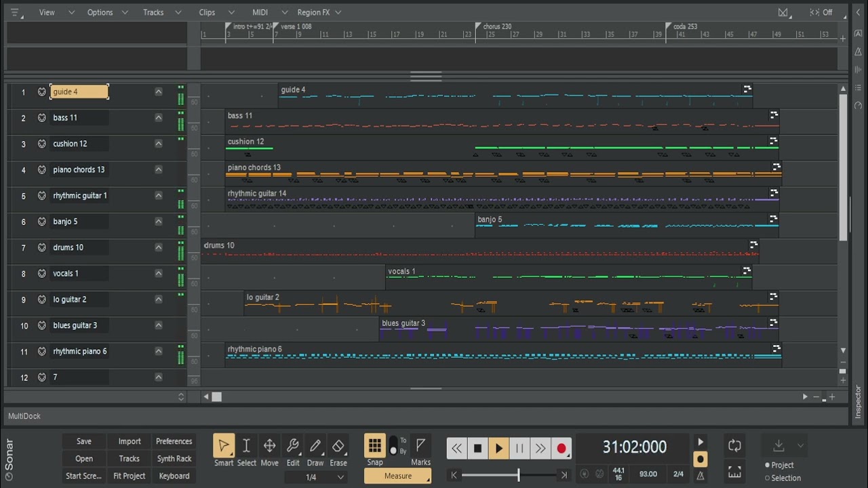Click the cushion 12 track icon

[x=42, y=144]
